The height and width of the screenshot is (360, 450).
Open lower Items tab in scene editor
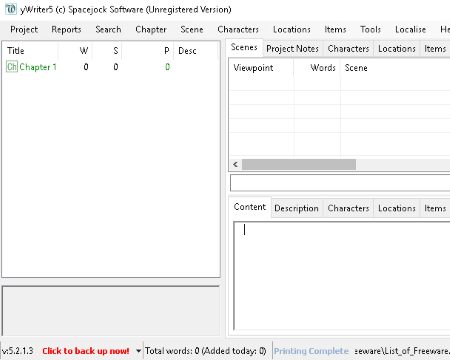pos(435,208)
